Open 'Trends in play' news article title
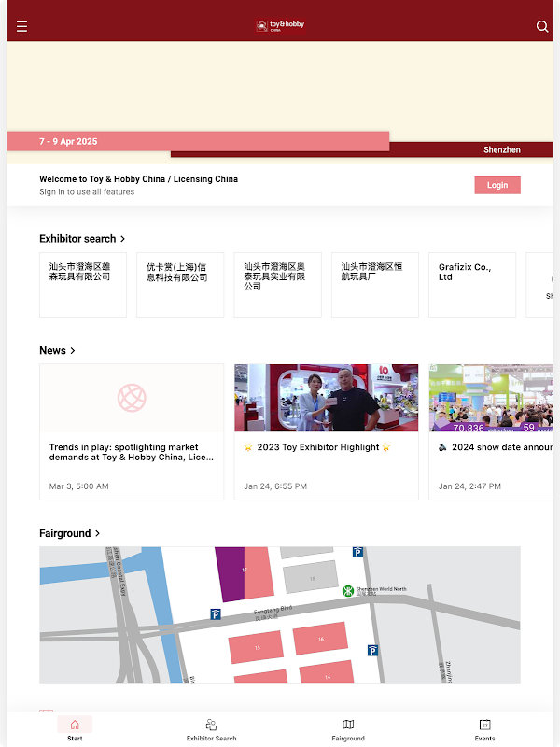Viewport: 560px width, 747px height. pos(132,452)
